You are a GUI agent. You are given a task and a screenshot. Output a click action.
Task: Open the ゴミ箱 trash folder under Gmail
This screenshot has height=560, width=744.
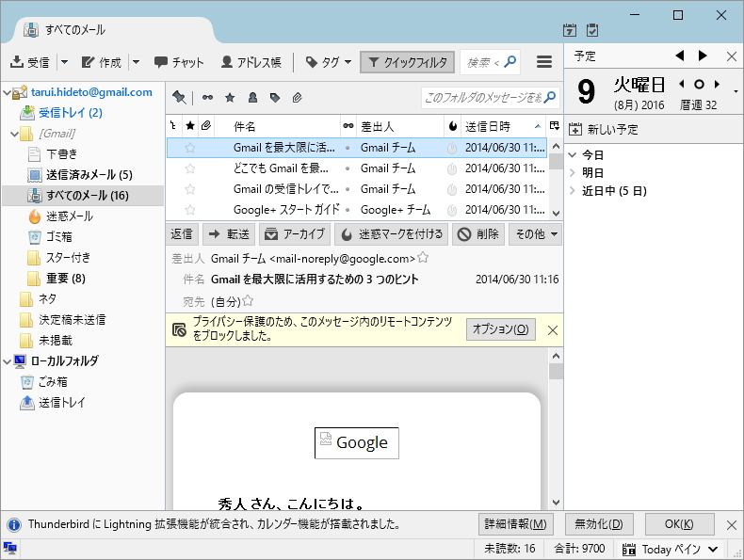(x=58, y=236)
